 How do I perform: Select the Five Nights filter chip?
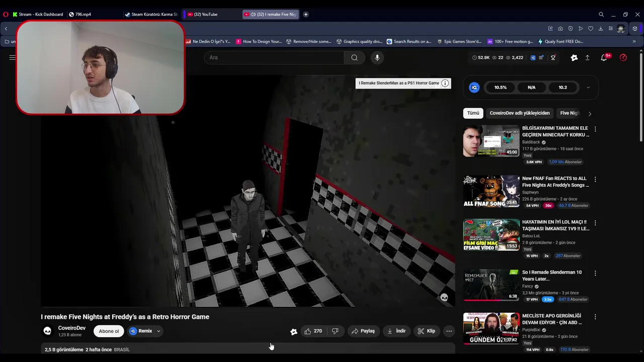coord(569,113)
